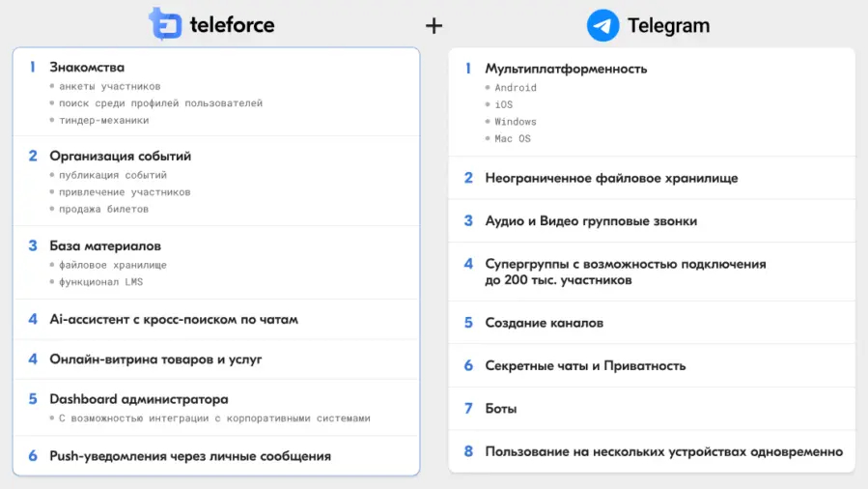Click Секретные чаты и Приватность
This screenshot has height=489, width=868.
tap(585, 366)
